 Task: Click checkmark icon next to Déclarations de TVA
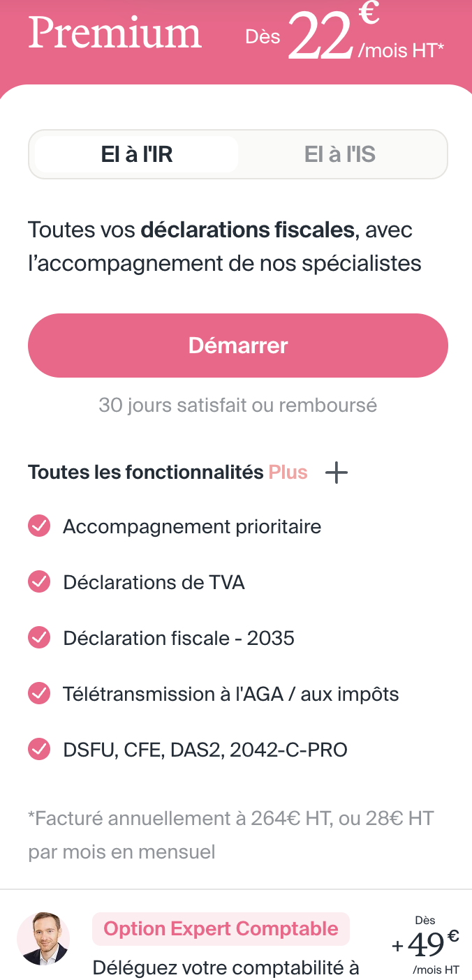pyautogui.click(x=39, y=582)
